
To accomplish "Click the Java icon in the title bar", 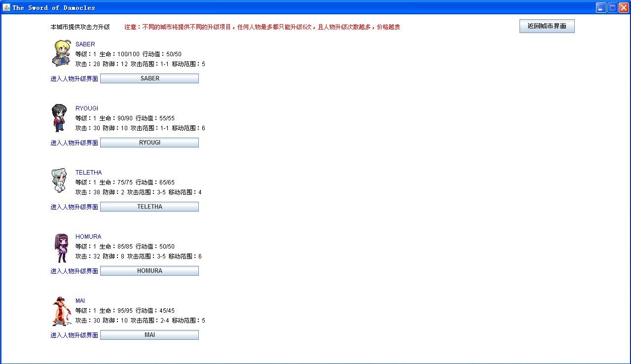I will coord(6,7).
